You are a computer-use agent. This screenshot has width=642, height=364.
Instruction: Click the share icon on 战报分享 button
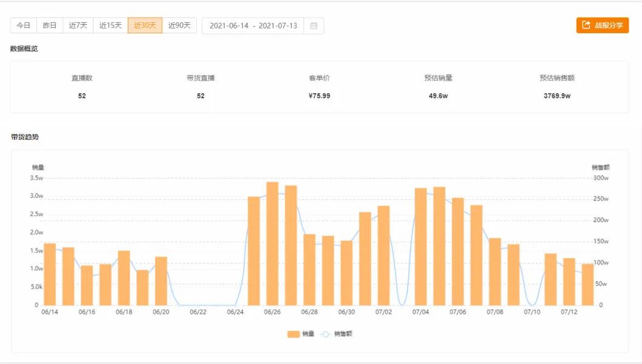586,25
